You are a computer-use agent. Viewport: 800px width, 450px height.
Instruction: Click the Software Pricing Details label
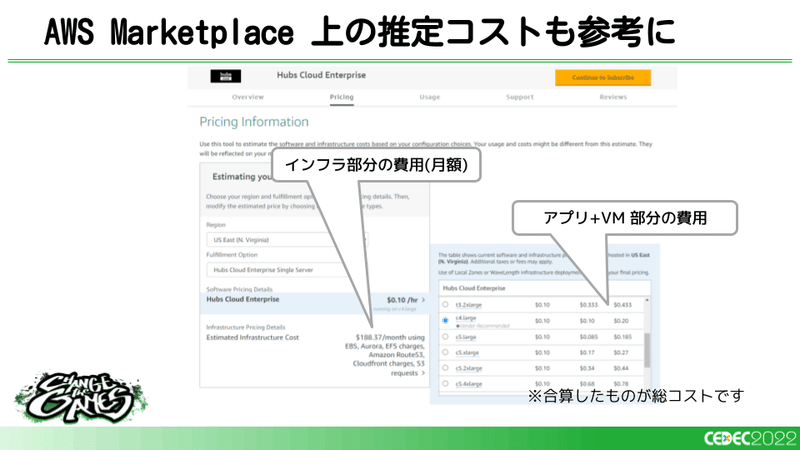point(239,289)
